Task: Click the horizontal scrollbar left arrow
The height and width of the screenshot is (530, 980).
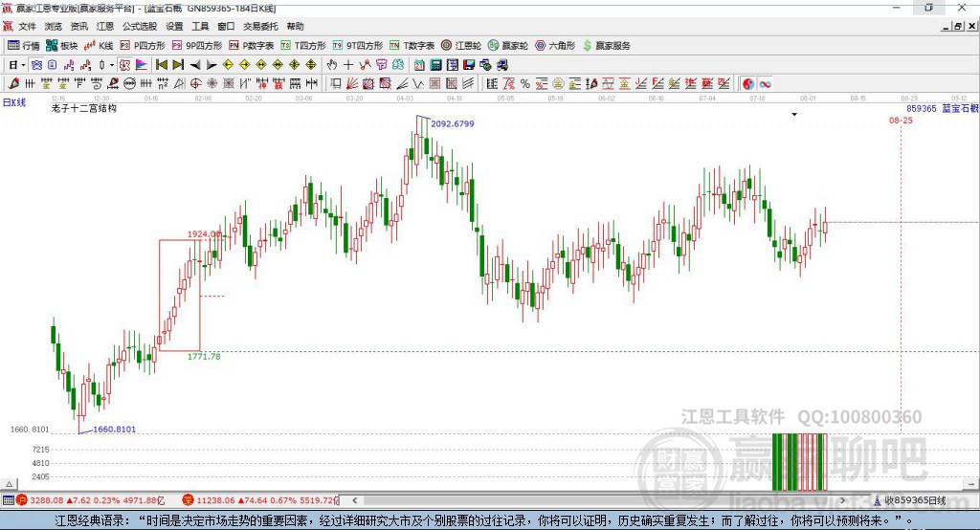Action: click(x=354, y=500)
